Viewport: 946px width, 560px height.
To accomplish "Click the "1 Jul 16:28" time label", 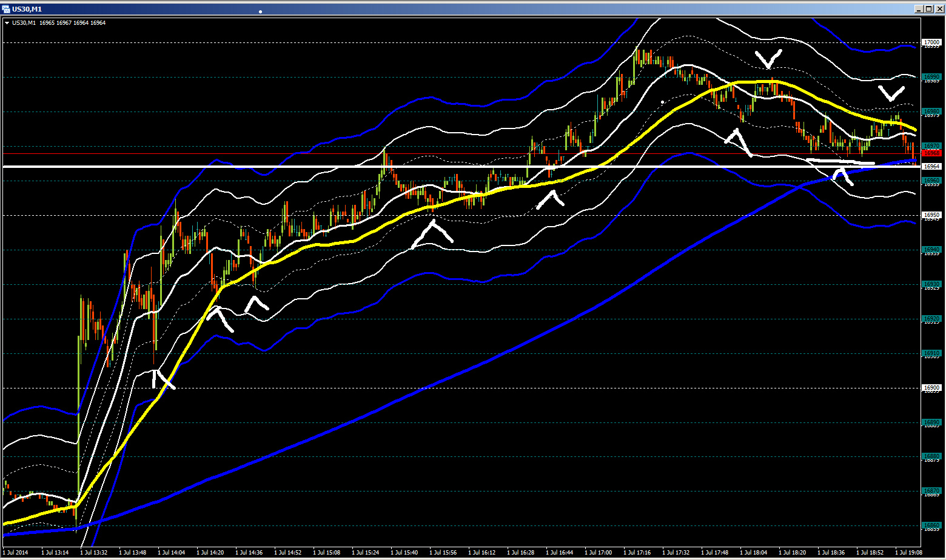I will pyautogui.click(x=520, y=553).
